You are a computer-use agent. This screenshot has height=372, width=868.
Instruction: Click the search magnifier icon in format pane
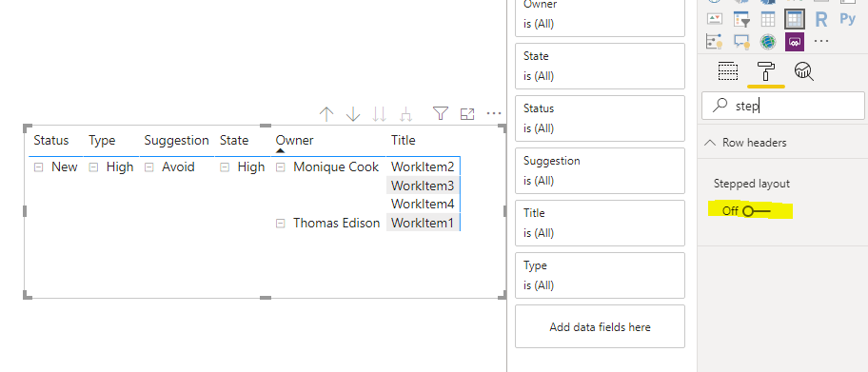click(720, 106)
